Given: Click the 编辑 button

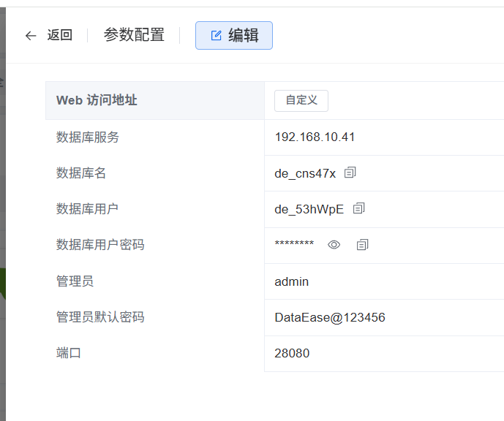Looking at the screenshot, I should (x=234, y=36).
